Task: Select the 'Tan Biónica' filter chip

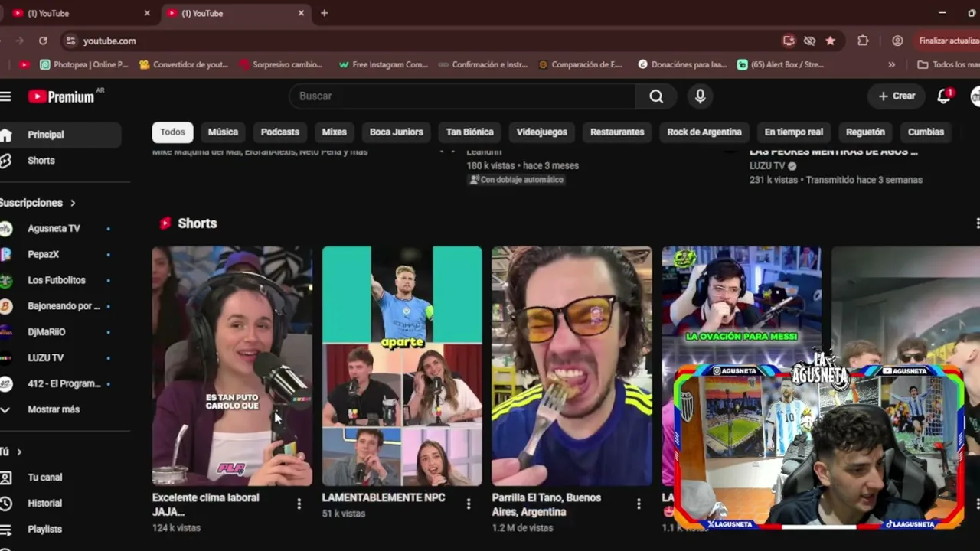Action: tap(470, 132)
